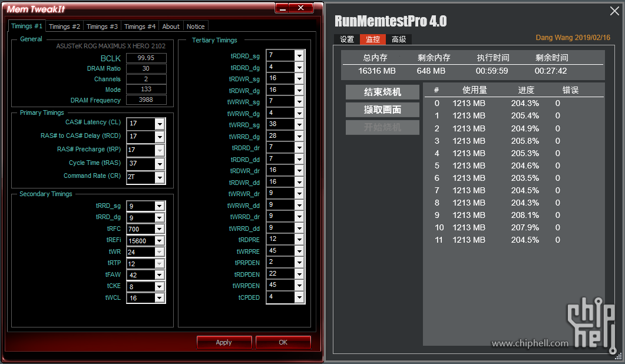Switch to the 设置 settings tab
Screen dimensions: 625x364
pos(347,39)
